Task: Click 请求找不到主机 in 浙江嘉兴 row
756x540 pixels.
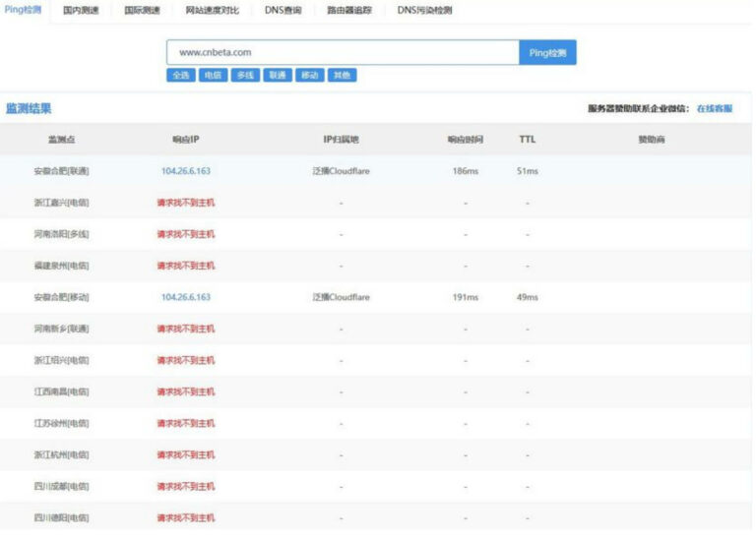Action: [x=186, y=203]
